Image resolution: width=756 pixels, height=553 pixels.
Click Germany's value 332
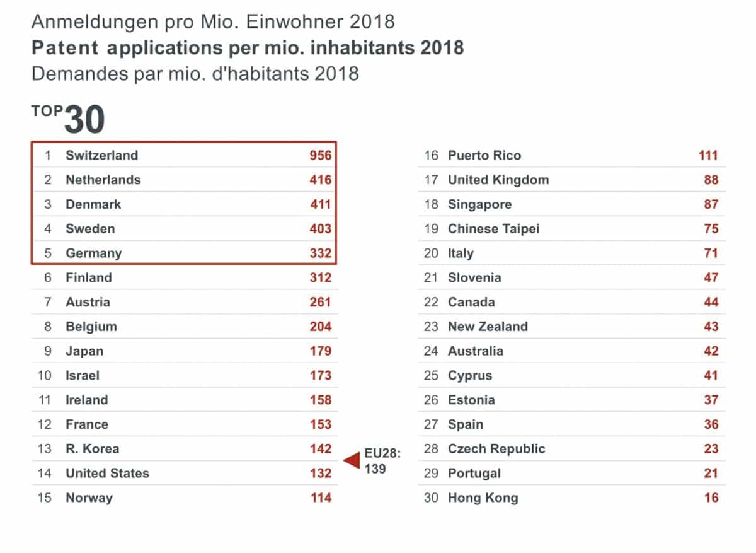[x=320, y=253]
